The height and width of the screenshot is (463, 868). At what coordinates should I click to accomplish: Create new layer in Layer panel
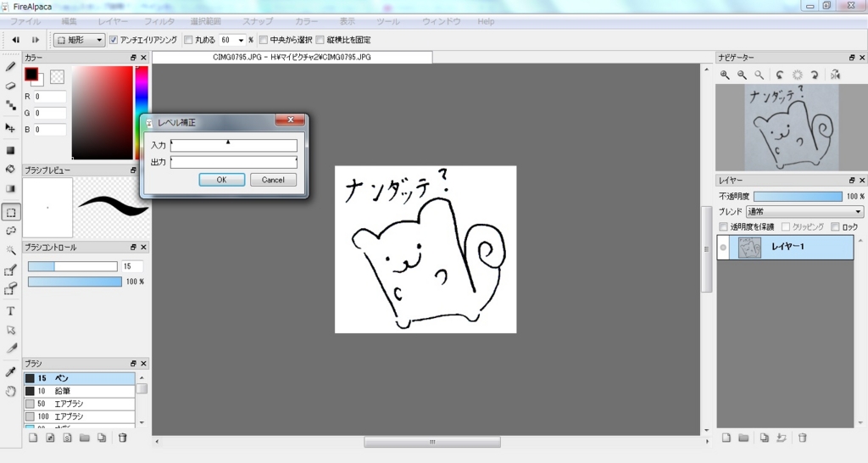click(726, 438)
